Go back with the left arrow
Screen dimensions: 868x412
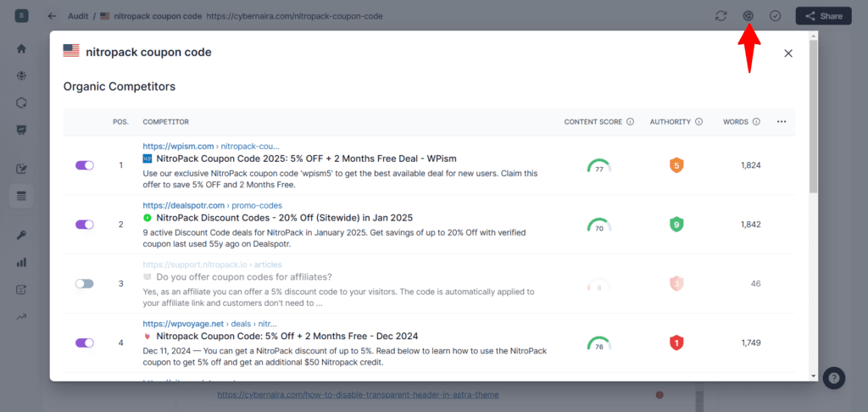pyautogui.click(x=52, y=16)
